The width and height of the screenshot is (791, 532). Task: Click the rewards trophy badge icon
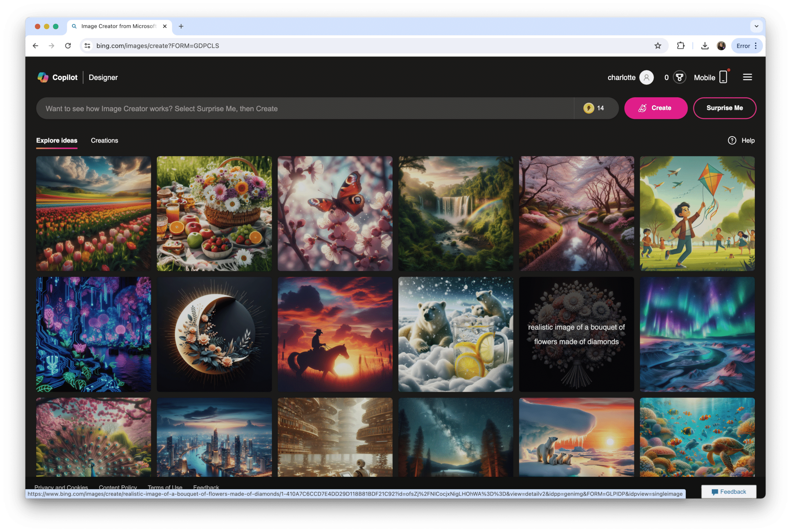point(679,77)
